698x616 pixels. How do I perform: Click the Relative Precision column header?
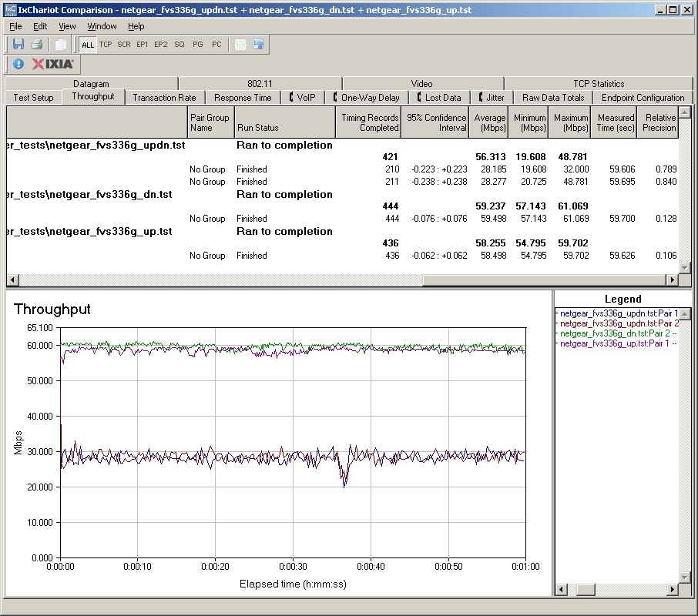point(657,122)
